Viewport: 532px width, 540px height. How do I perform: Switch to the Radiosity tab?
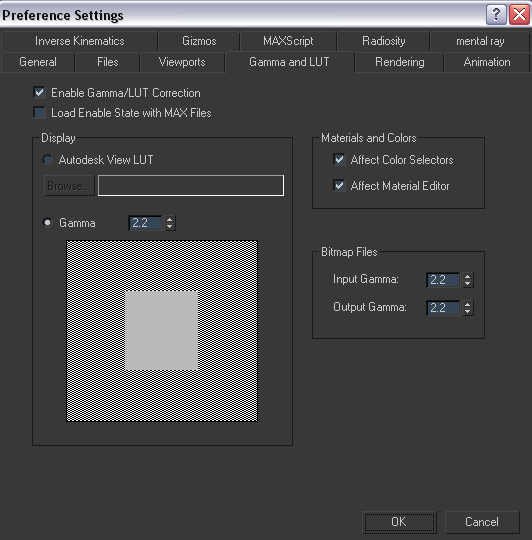[x=384, y=41]
